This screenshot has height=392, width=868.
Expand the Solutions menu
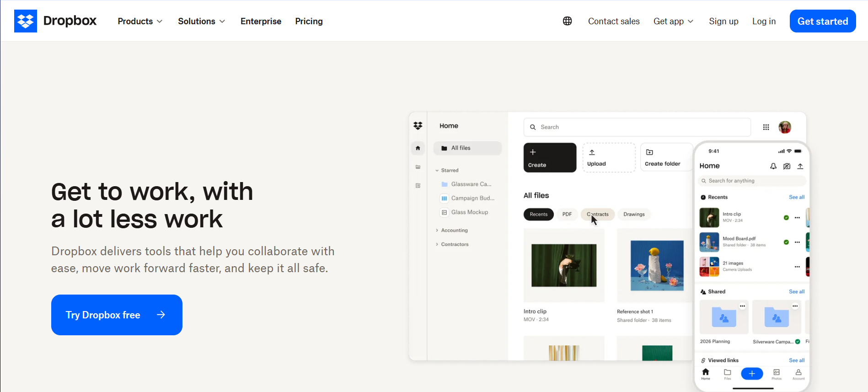click(x=201, y=21)
